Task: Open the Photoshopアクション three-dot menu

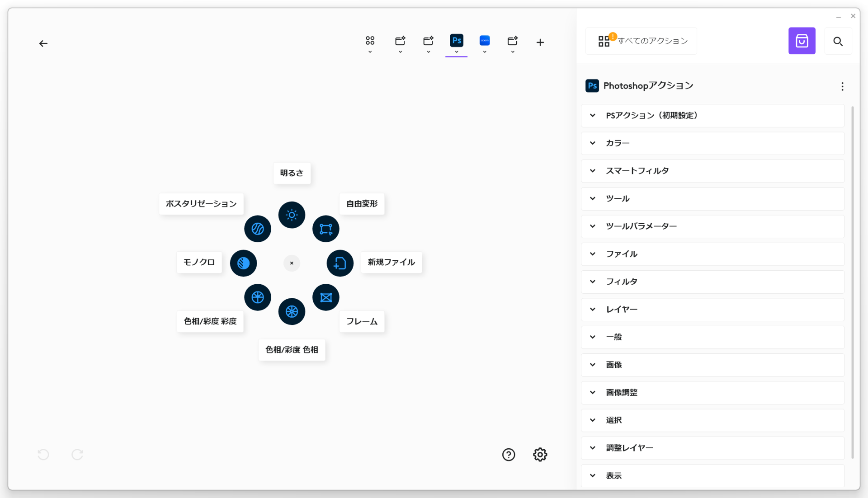Action: pyautogui.click(x=842, y=86)
